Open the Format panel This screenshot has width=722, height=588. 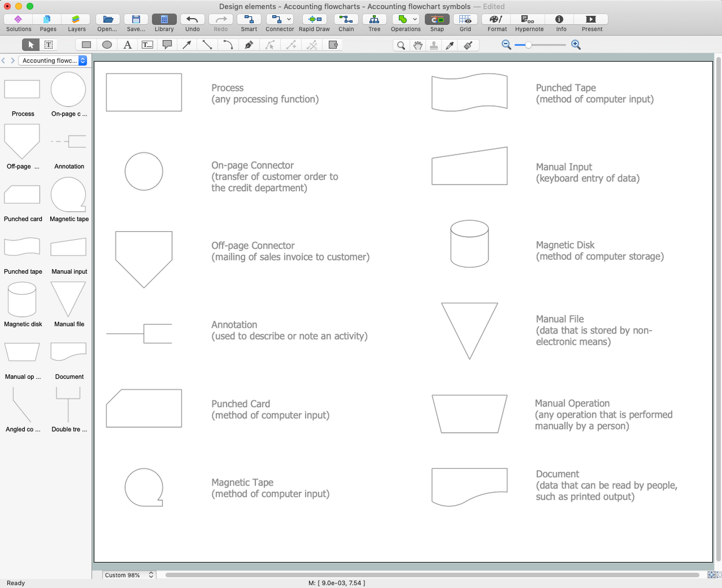coord(496,20)
